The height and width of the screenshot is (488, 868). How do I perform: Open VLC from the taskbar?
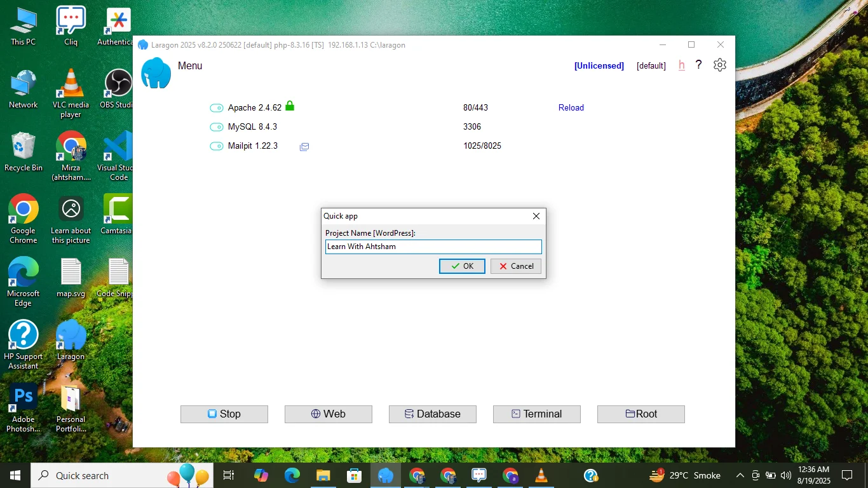coord(541,475)
